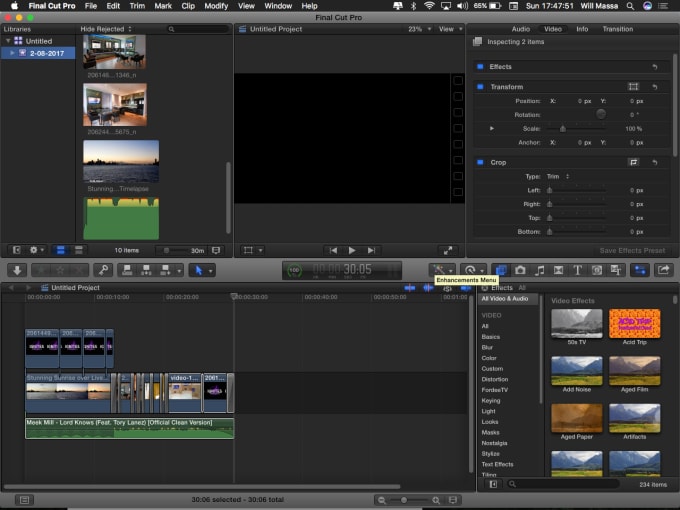Open the edit source media options dropdown

[179, 271]
